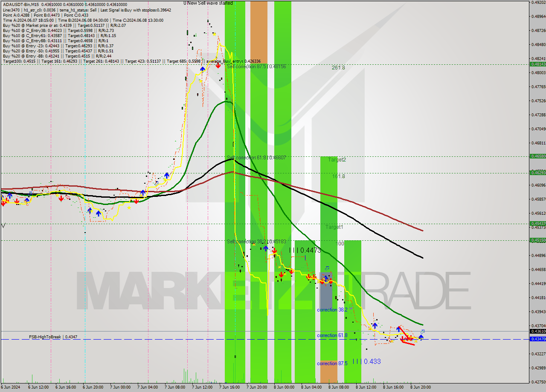Click the yellow star marker near 7 Jun 00:00
Image resolution: width=546 pixels, height=392 pixels.
click(129, 208)
